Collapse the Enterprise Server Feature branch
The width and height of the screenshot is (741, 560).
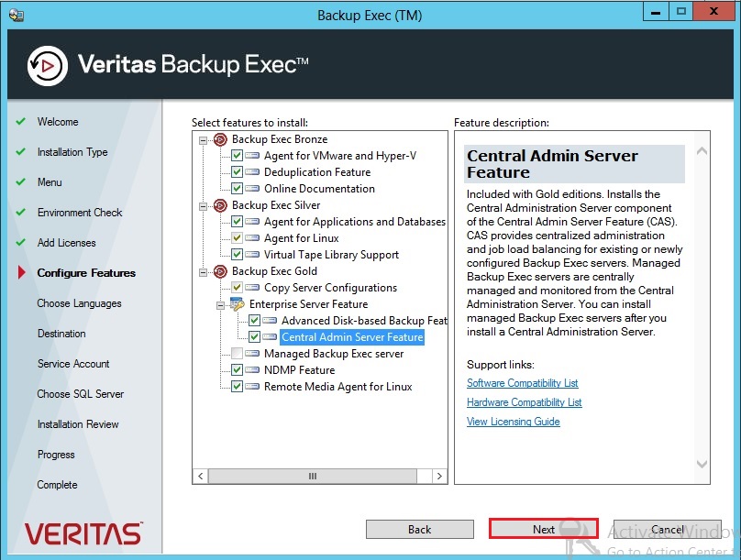tap(221, 304)
